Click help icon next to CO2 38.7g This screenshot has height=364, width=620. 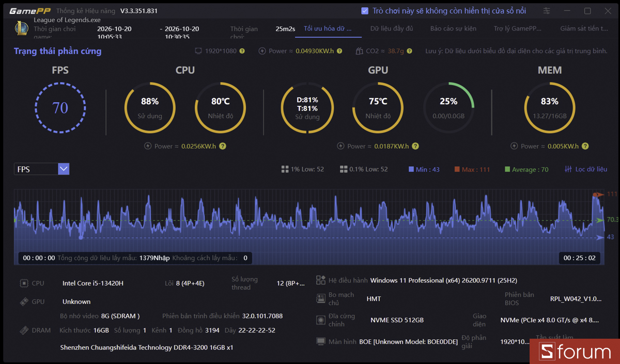pyautogui.click(x=409, y=51)
